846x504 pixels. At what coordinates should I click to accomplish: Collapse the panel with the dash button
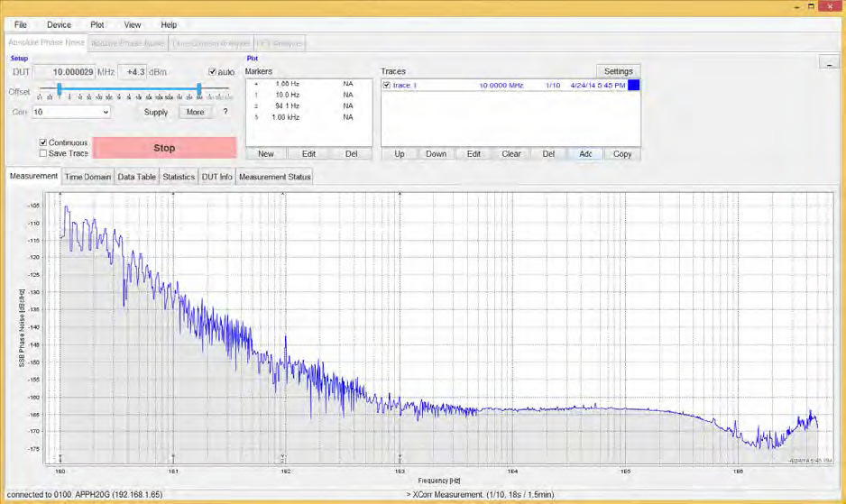coord(829,62)
